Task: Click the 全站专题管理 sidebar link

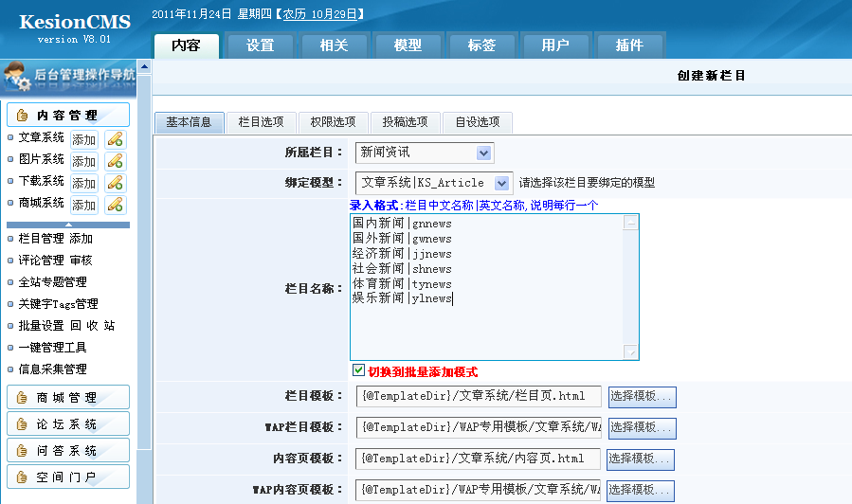Action: [x=52, y=282]
